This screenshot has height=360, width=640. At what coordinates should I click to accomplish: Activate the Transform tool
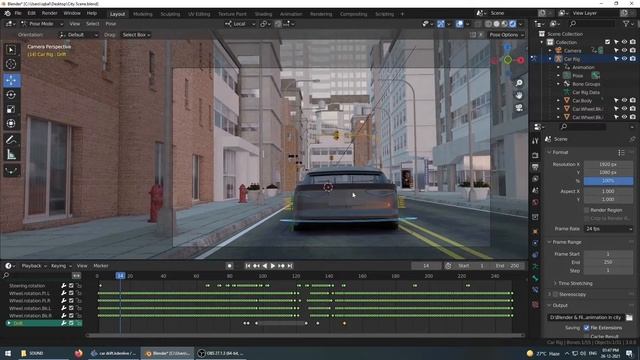tap(11, 123)
